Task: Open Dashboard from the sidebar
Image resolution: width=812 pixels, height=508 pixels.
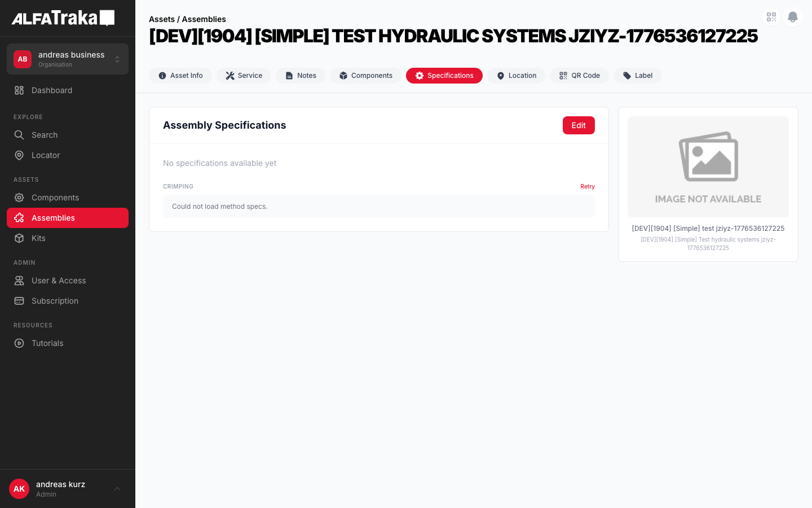Action: [x=52, y=90]
